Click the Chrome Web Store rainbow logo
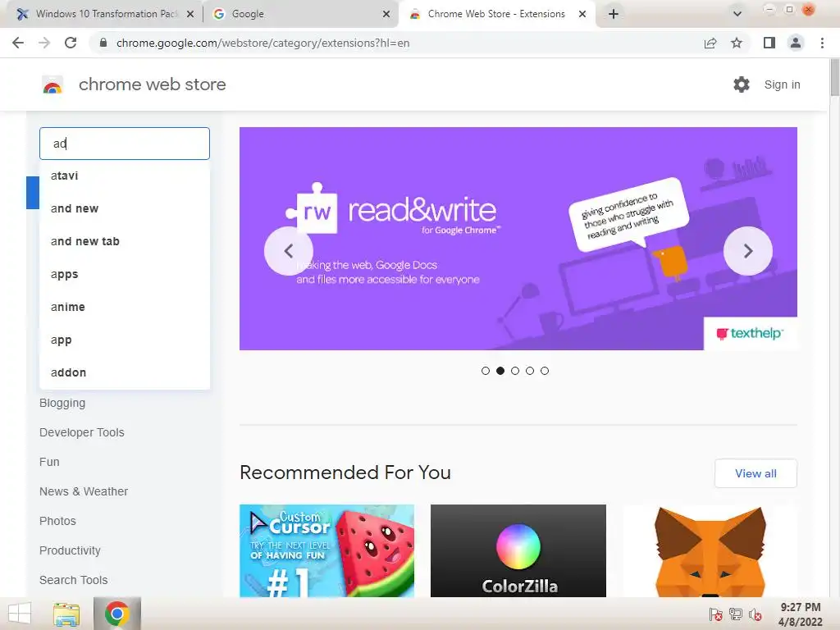This screenshot has height=630, width=840. pyautogui.click(x=52, y=84)
